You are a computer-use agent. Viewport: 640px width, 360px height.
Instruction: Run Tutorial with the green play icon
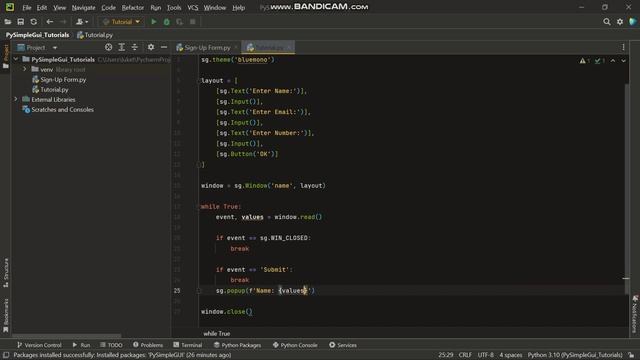[153, 22]
